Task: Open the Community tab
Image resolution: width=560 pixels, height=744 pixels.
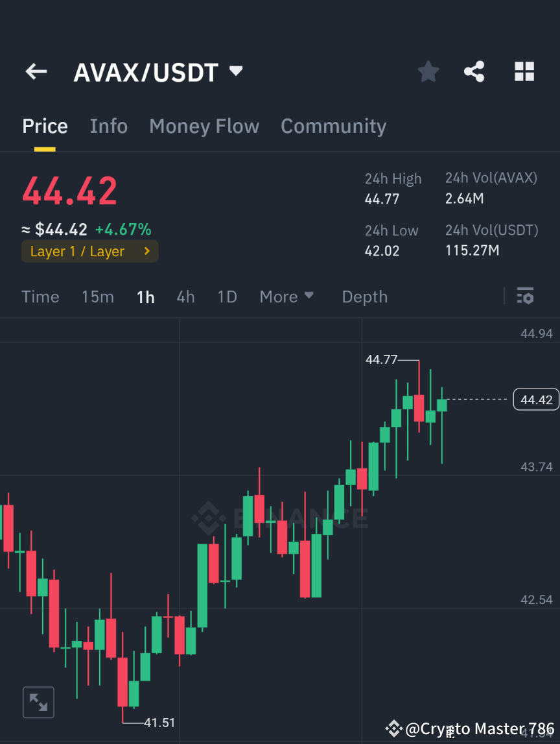Action: pyautogui.click(x=333, y=126)
